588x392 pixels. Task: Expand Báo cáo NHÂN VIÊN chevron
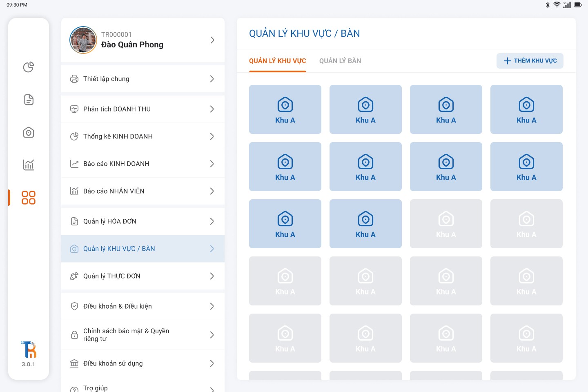tap(212, 191)
